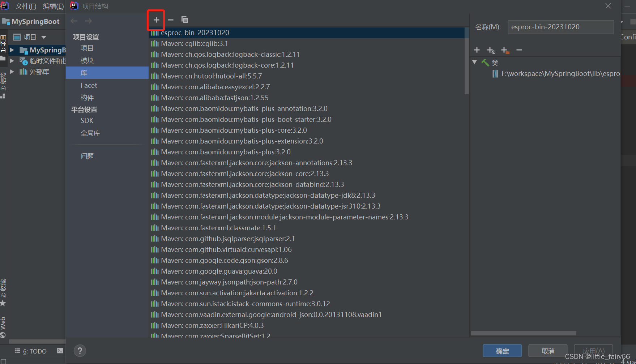Open the 文件(F) menu

point(25,6)
